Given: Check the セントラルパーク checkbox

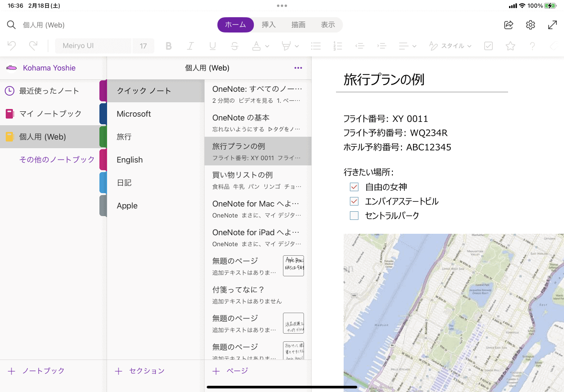Looking at the screenshot, I should click(x=354, y=216).
